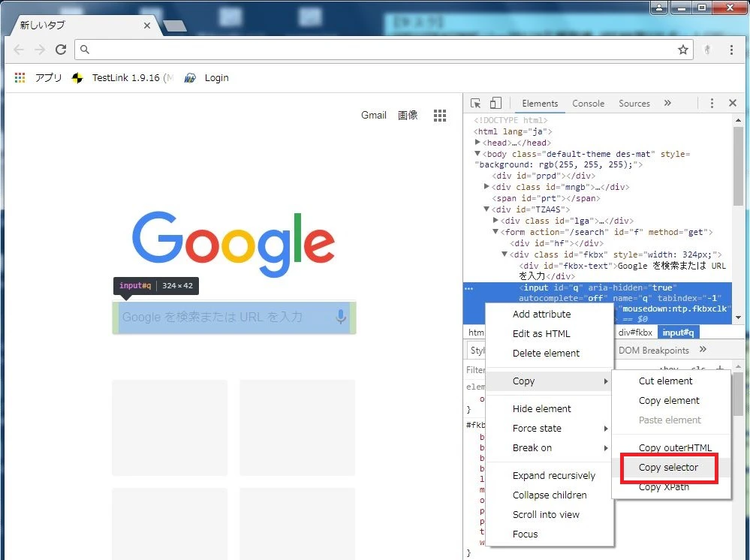Switch to the Sources tab
The width and height of the screenshot is (750, 560).
(634, 104)
